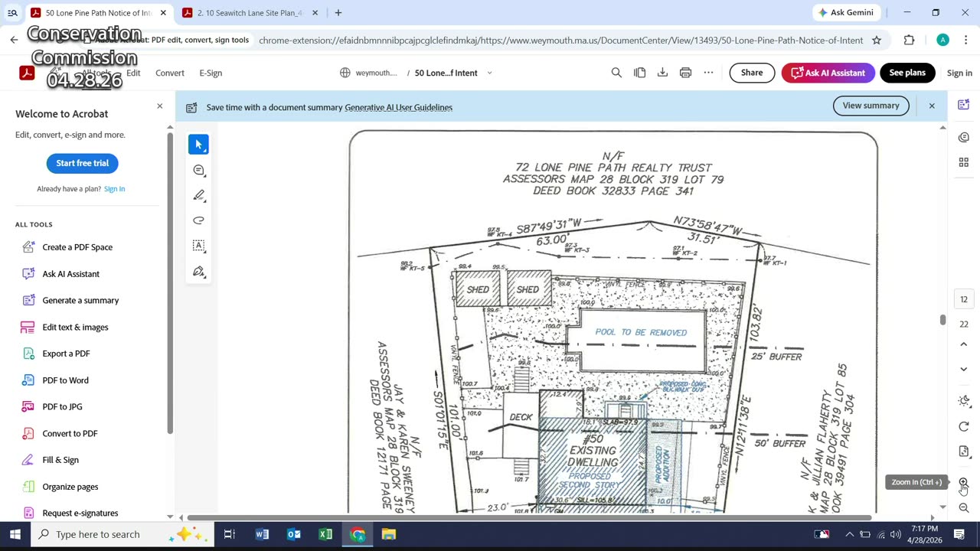Click the Share button

click(x=752, y=73)
